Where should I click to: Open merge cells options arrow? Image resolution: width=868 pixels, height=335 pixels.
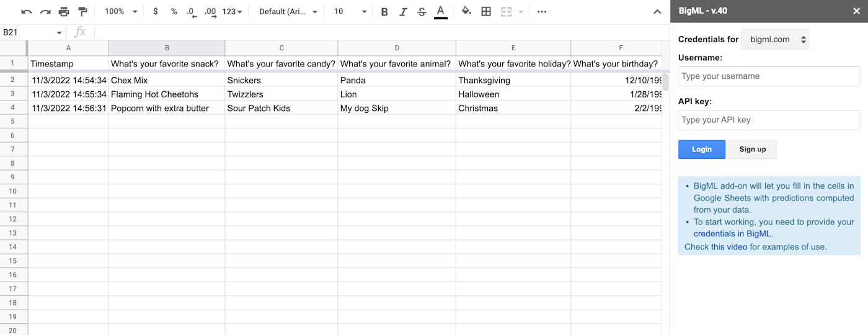point(521,12)
